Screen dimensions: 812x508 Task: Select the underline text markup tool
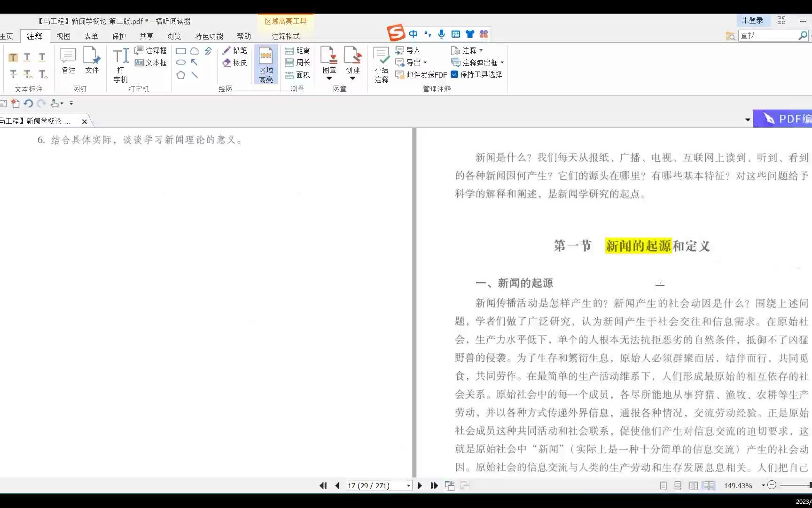[x=42, y=57]
